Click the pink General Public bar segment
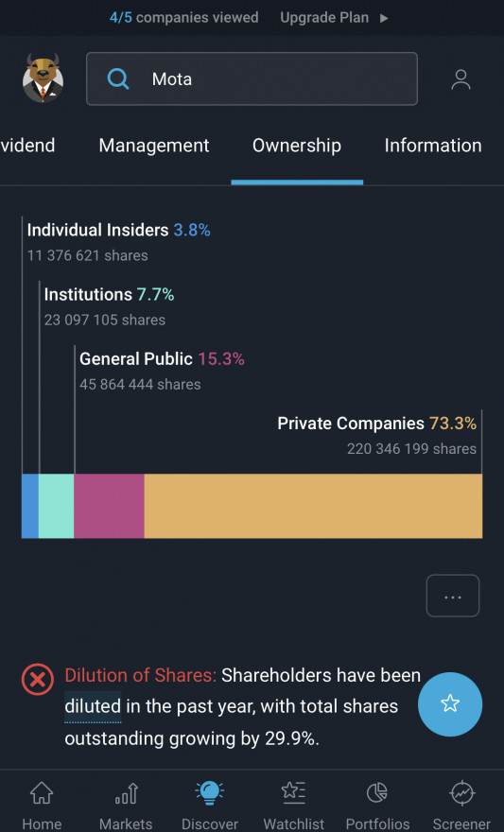This screenshot has height=832, width=504. (109, 506)
